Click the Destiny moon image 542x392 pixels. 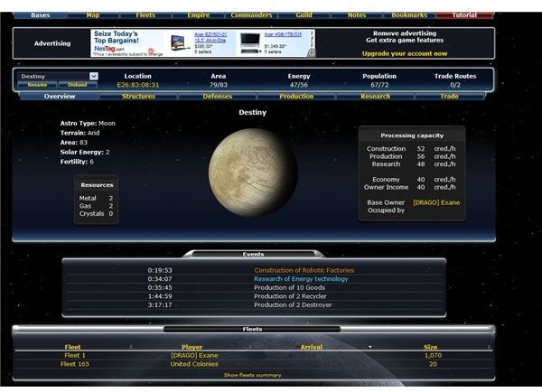[x=253, y=173]
